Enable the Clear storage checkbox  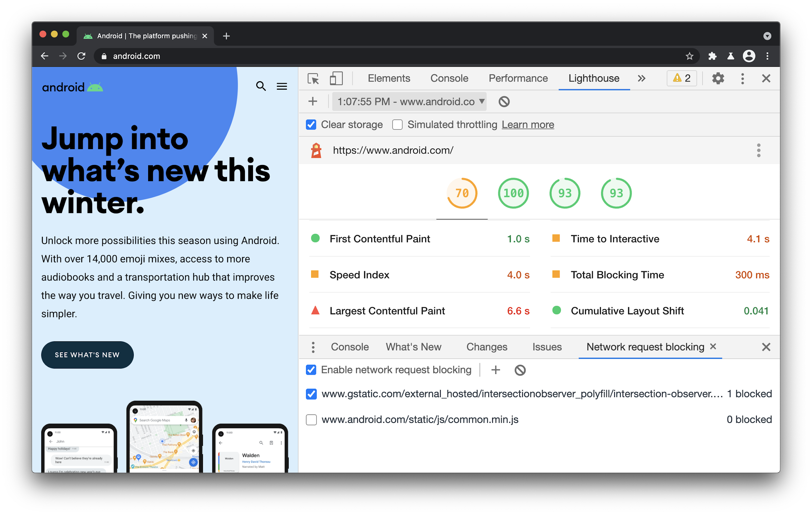(310, 125)
